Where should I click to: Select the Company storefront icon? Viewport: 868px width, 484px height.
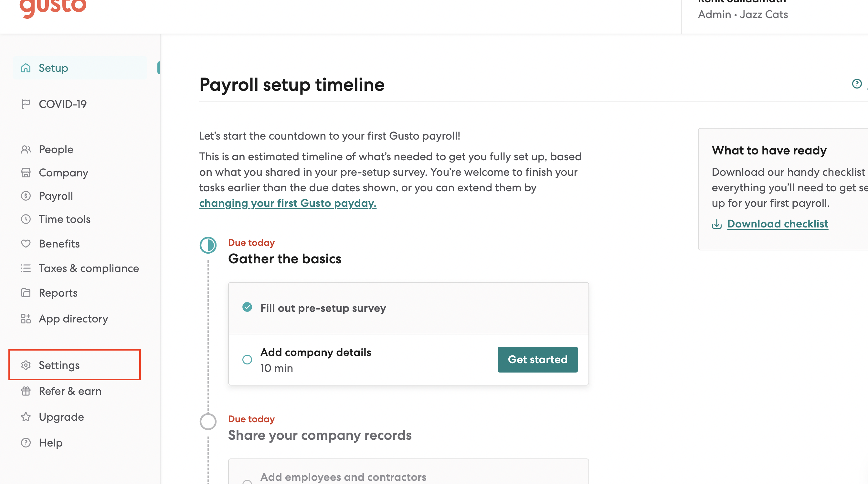click(26, 173)
